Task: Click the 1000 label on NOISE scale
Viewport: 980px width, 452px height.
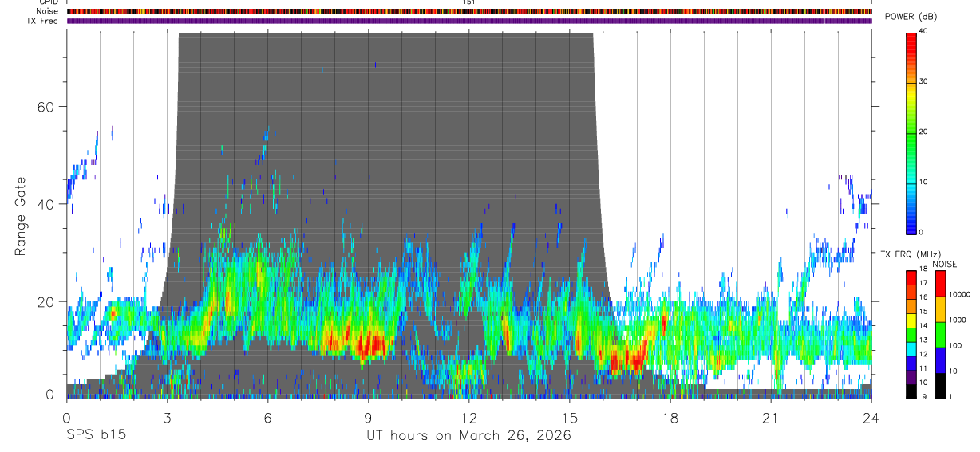Action: click(957, 320)
